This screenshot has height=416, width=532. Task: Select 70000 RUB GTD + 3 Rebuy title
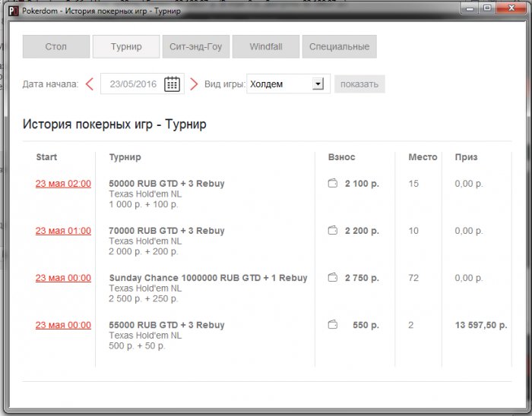166,231
